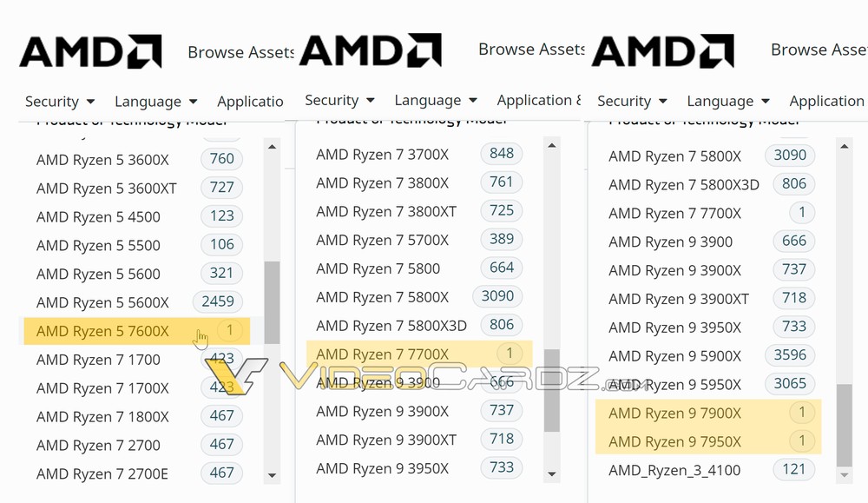Click the AMD logo in the rightmost panel

662,51
